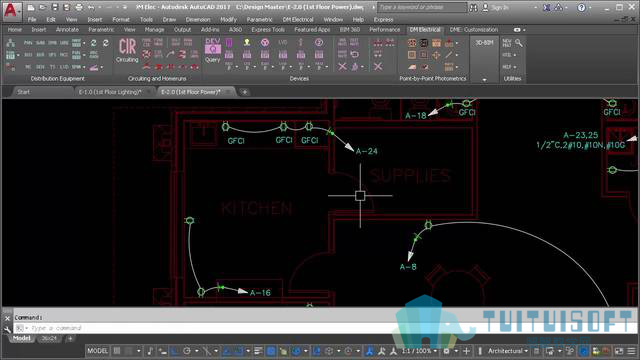Toggle lineweight display in status bar

258,351
